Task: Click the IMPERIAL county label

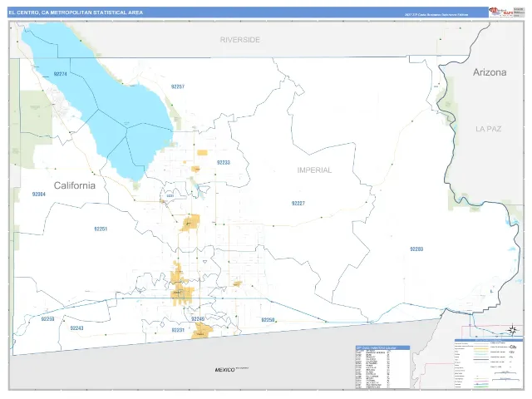Action: pyautogui.click(x=314, y=170)
